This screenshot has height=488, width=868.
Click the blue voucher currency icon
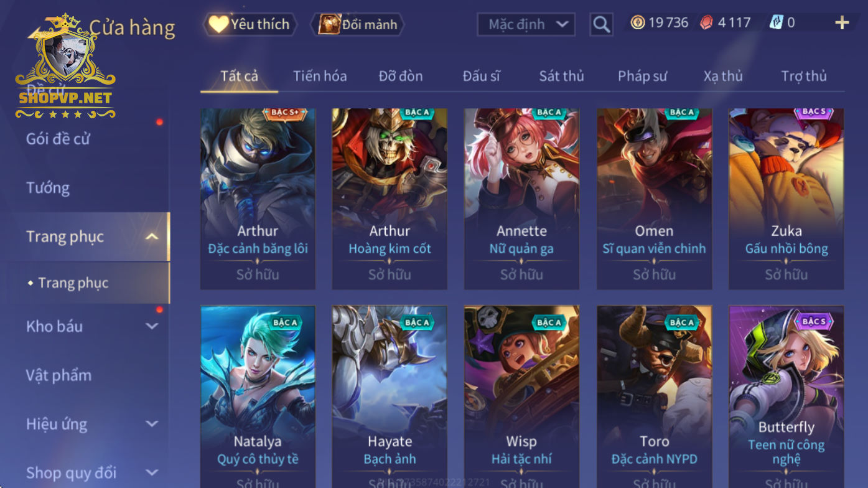click(776, 23)
